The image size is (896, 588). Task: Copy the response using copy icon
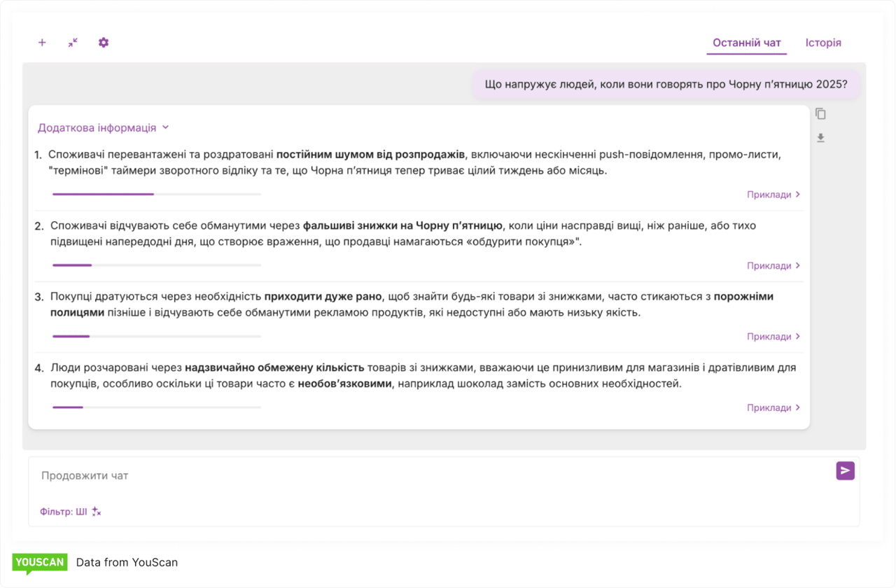click(820, 114)
